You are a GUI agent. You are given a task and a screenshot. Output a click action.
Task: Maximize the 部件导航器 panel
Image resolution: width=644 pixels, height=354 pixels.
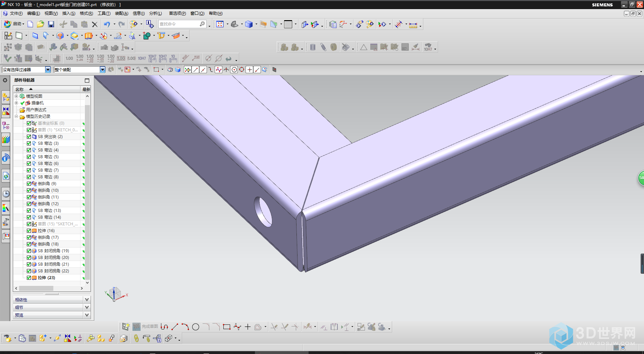pos(87,81)
